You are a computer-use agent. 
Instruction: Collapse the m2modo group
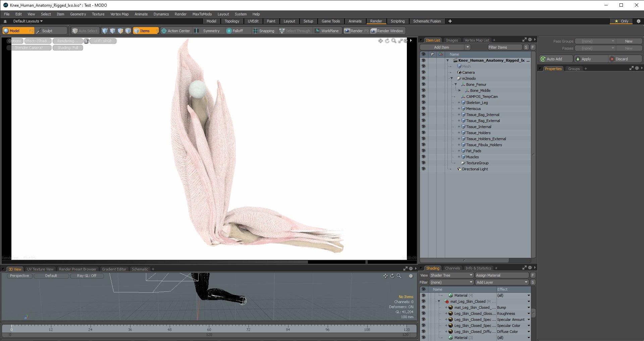[x=451, y=79]
